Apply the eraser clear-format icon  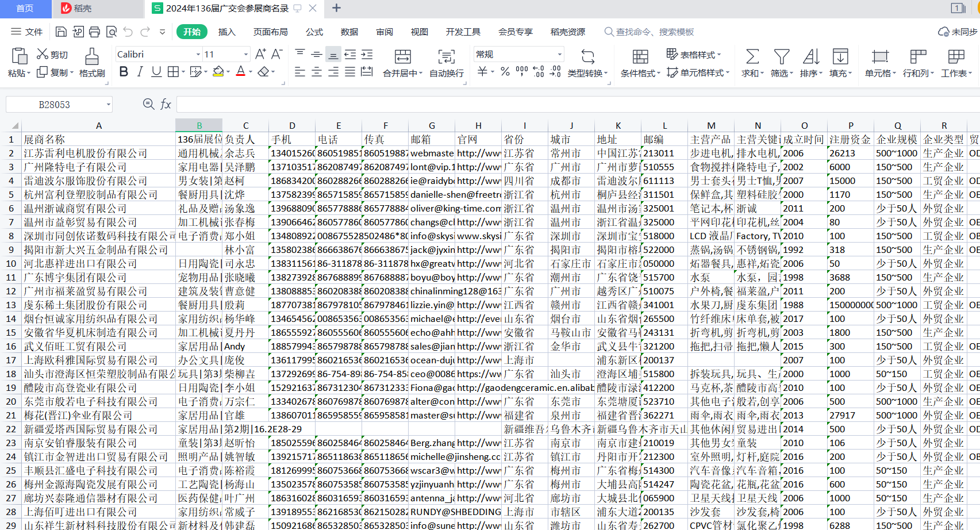pos(263,72)
